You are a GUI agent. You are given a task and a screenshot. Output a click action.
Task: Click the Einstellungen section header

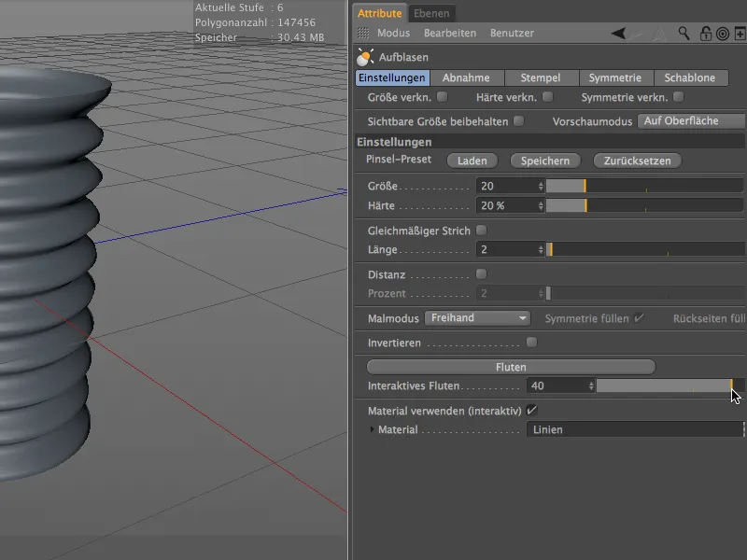[x=550, y=142]
